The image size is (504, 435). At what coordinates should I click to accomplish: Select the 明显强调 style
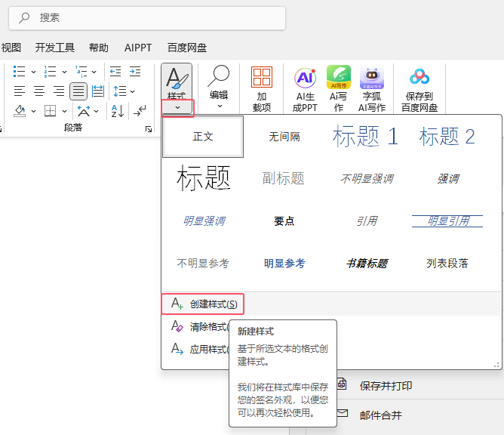(x=204, y=221)
